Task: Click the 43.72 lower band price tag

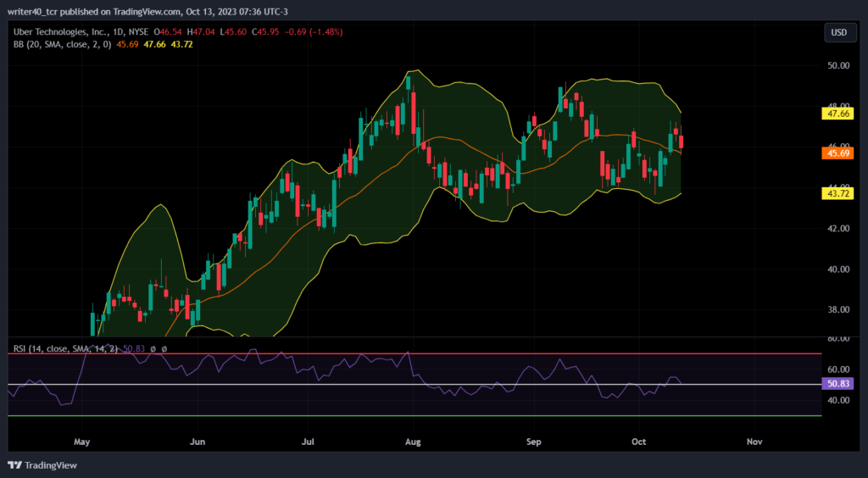Action: (837, 193)
